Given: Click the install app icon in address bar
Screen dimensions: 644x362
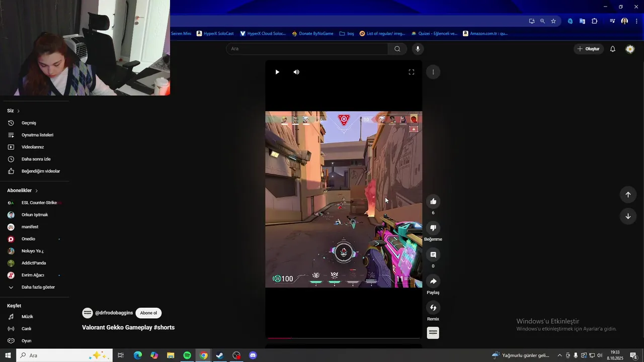Looking at the screenshot, I should pyautogui.click(x=532, y=21).
